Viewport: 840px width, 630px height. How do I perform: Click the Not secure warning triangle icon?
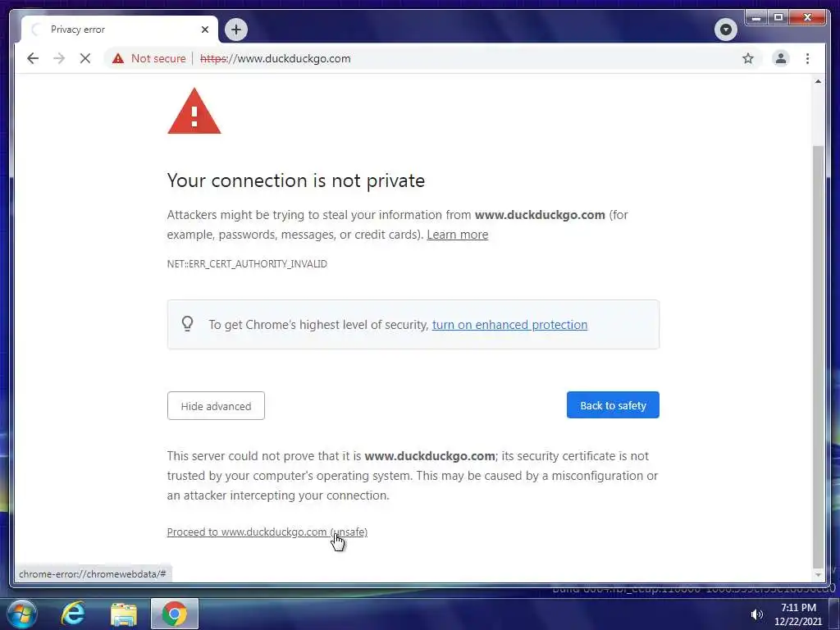tap(118, 58)
